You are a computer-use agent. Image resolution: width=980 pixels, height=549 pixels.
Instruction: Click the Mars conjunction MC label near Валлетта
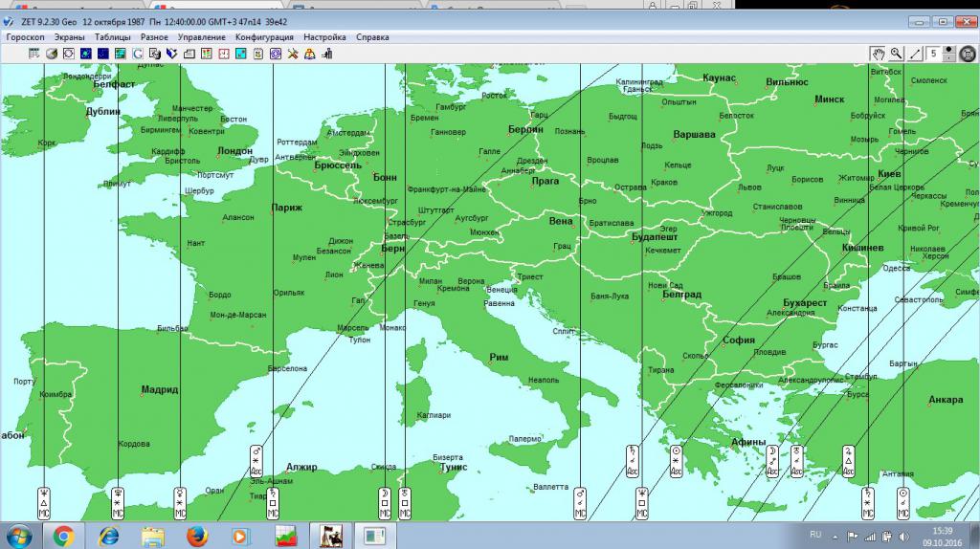[x=580, y=503]
